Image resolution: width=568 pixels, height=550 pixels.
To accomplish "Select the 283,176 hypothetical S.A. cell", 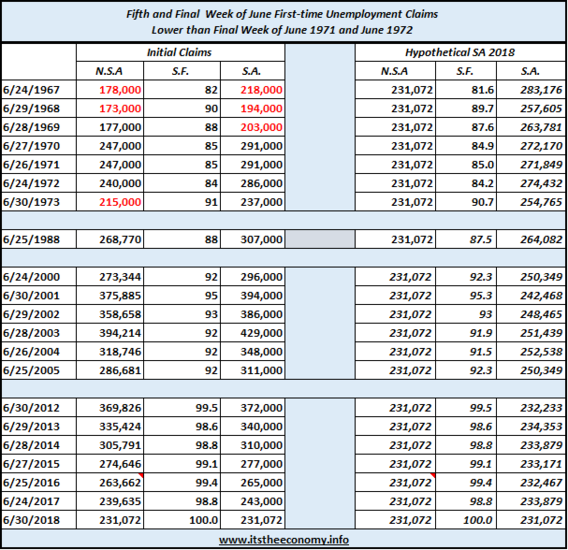I will click(531, 89).
